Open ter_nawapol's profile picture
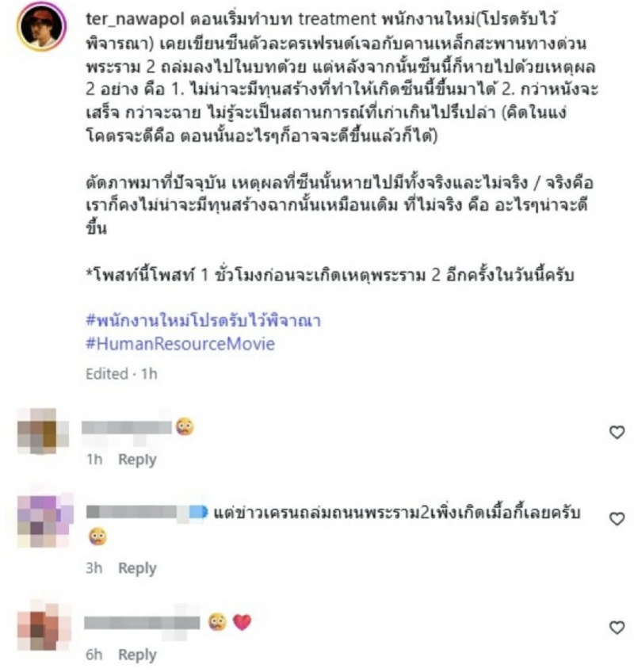The height and width of the screenshot is (672, 634). point(41,27)
